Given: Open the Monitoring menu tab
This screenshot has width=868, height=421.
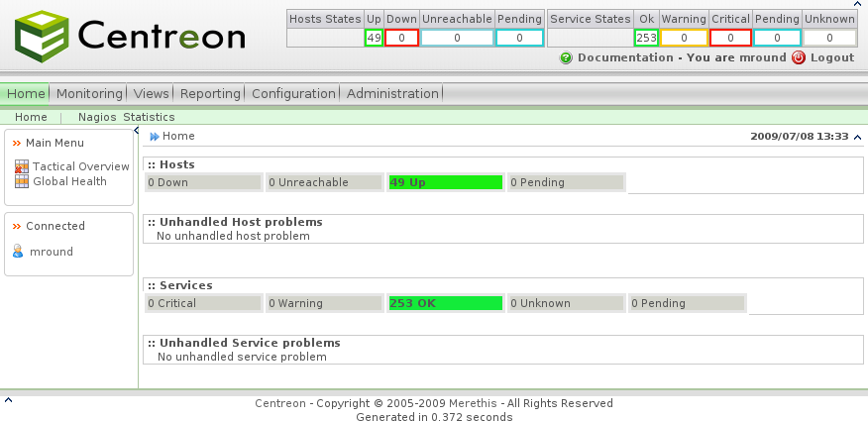Looking at the screenshot, I should (89, 93).
